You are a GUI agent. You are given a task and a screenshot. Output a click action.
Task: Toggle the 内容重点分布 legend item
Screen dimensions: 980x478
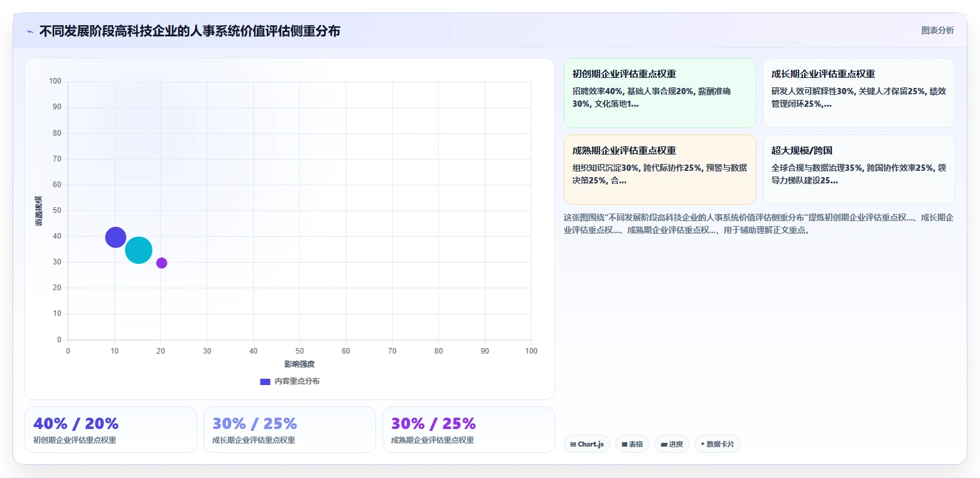289,381
